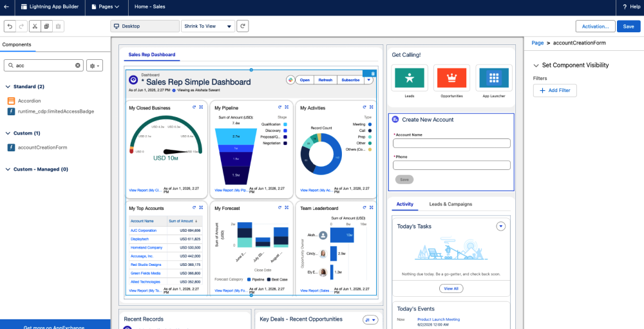Collapse Set Component Visibility section
The image size is (644, 329).
click(x=536, y=65)
